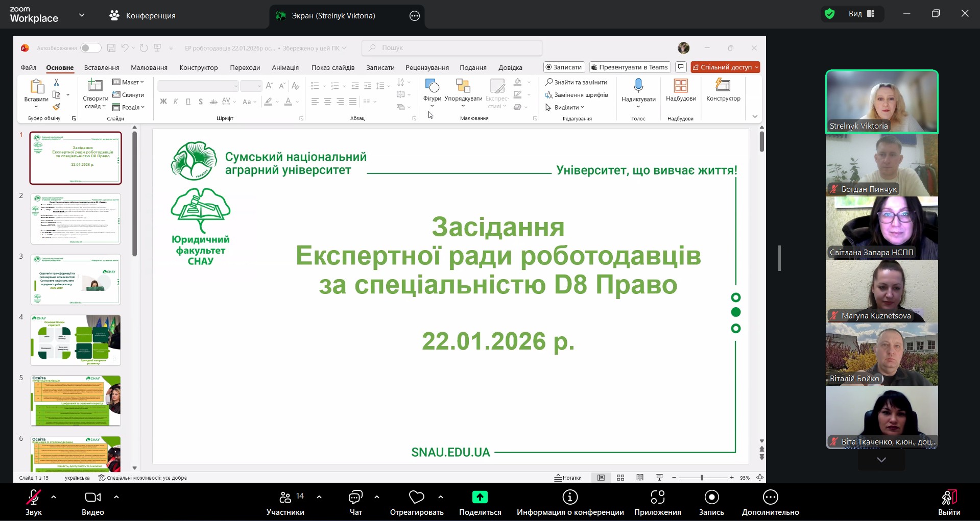The height and width of the screenshot is (521, 980).
Task: Select slide 4 thumbnail in panel
Action: (x=76, y=340)
